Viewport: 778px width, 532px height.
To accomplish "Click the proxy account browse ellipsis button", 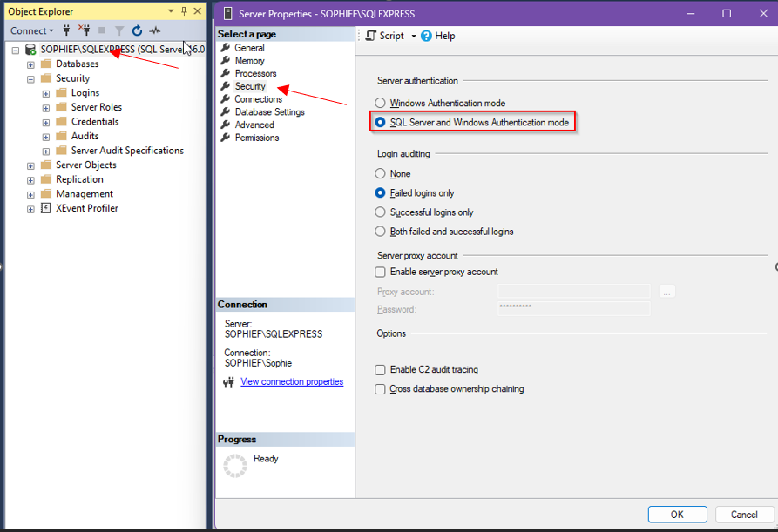I will 666,292.
